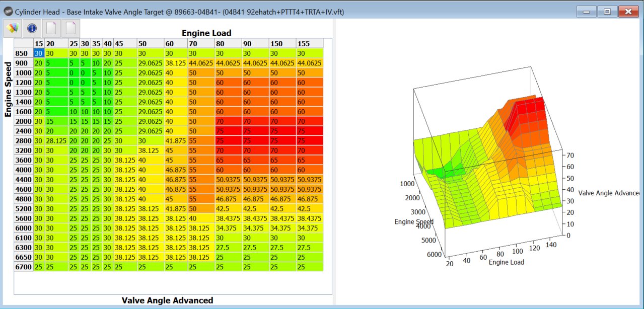Select the 900 engine speed row header

pos(24,63)
